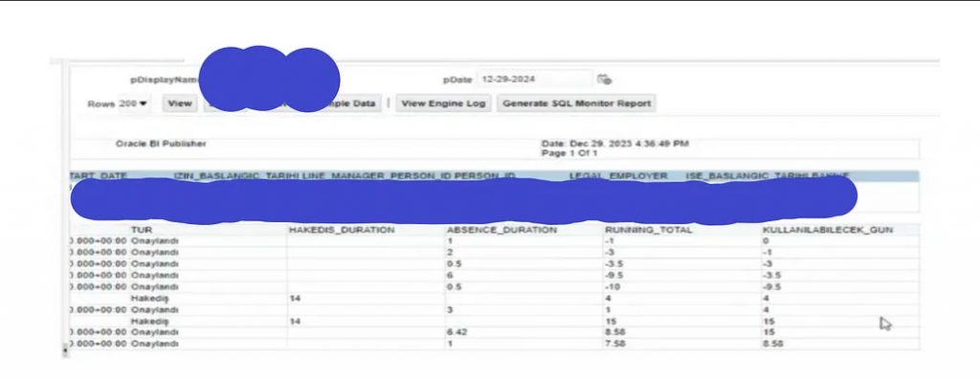Viewport: 980px width, 381px height.
Task: Open the Rows 200 dropdown
Action: (x=133, y=103)
